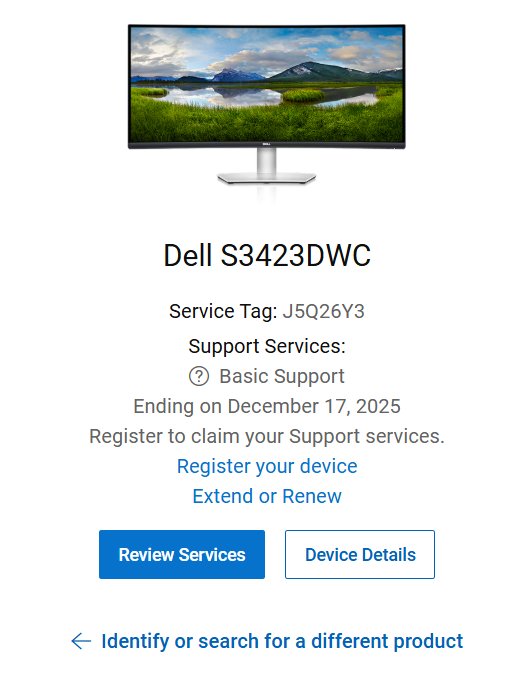Open the Register your device link
This screenshot has height=675, width=523.
(x=267, y=466)
